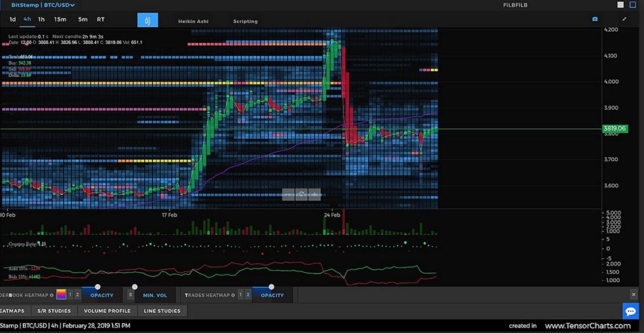
Task: Choose the 15m timeframe
Action: click(60, 19)
